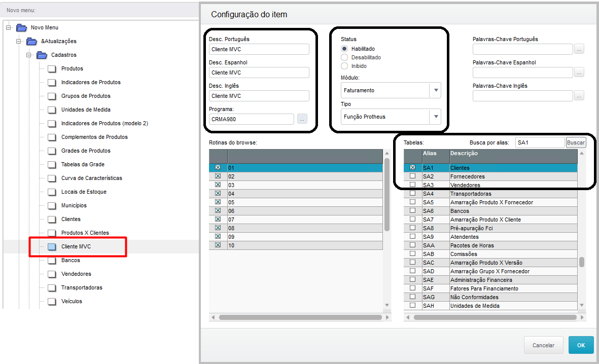
Task: Click the Programa CRMA980 input field
Action: coord(252,119)
